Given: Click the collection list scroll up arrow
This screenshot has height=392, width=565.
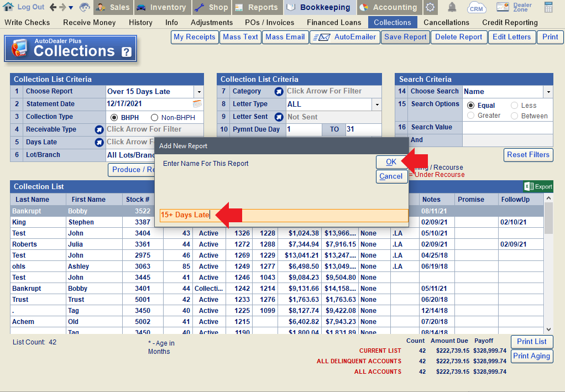Looking at the screenshot, I should [x=548, y=198].
